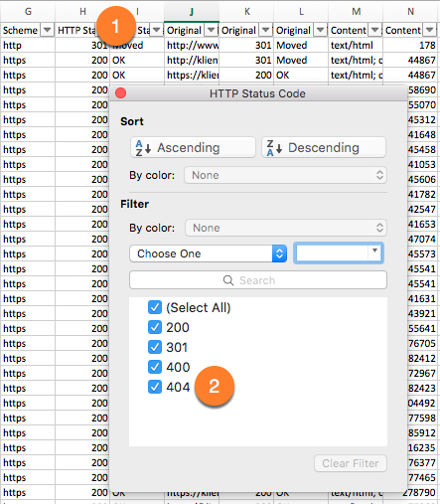Viewport: 440px width, 504px height.
Task: Click the search magnifier icon in filter
Action: [x=228, y=280]
